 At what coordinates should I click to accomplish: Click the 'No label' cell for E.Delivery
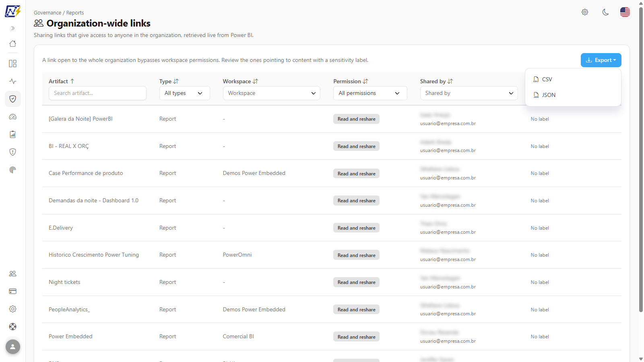coord(540,228)
